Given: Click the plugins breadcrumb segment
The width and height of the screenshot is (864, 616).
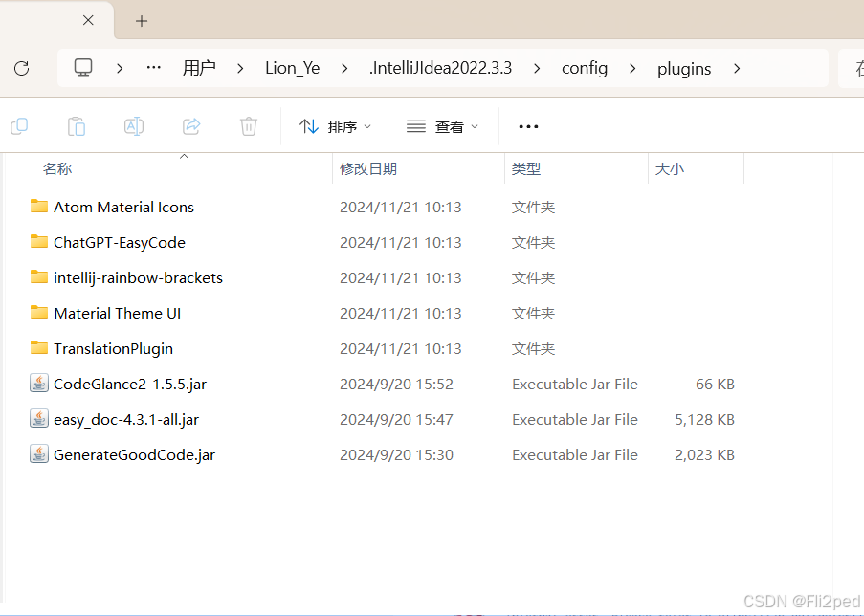Looking at the screenshot, I should 684,69.
